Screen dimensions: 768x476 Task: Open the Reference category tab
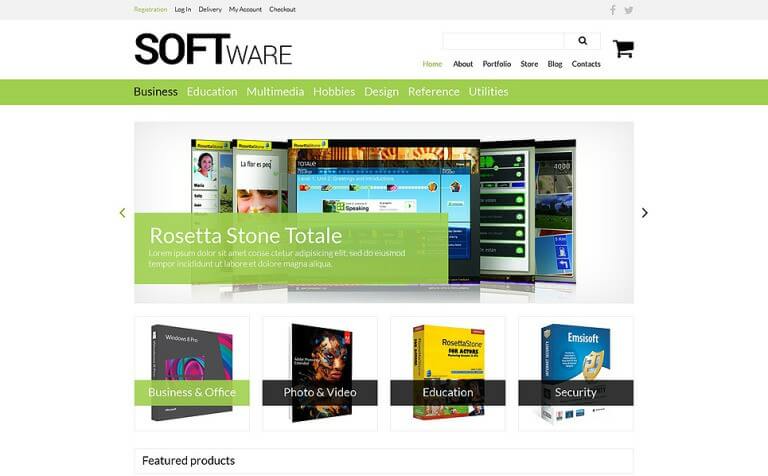pos(434,92)
